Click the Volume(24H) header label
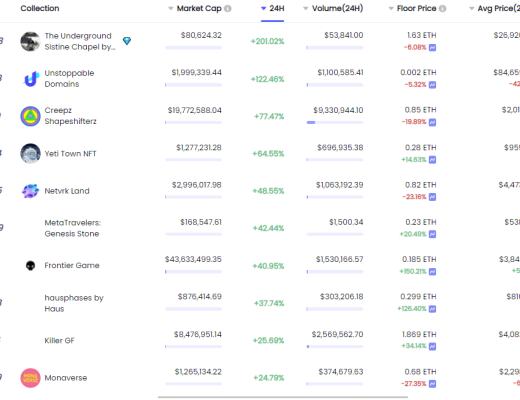520x400 pixels. 337,8
